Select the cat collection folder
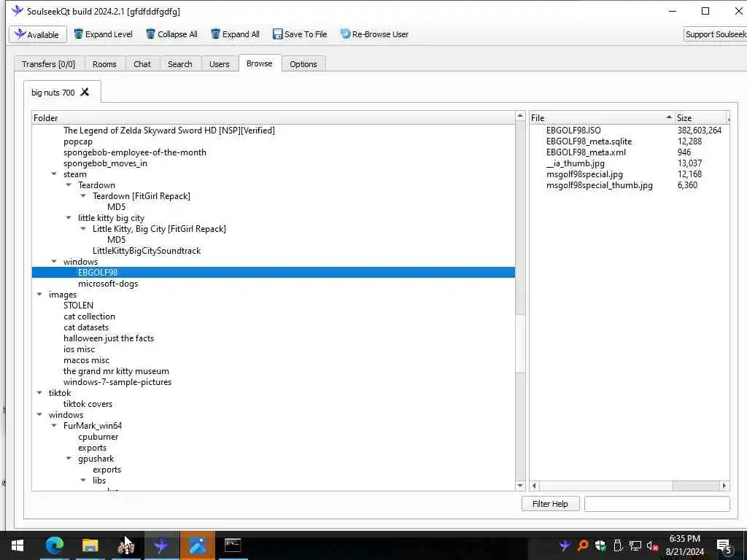 tap(89, 316)
